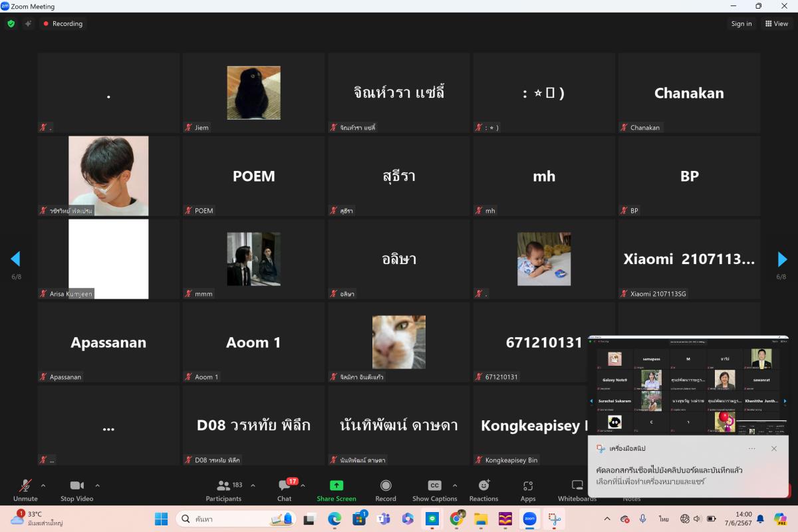This screenshot has width=798, height=532.
Task: Open the Apps panel
Action: pyautogui.click(x=528, y=490)
